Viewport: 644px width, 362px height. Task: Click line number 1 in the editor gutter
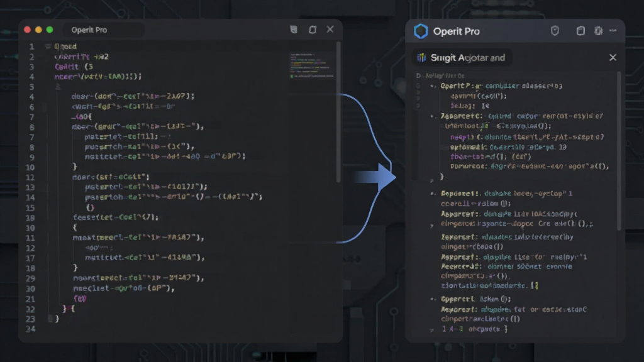(31, 47)
